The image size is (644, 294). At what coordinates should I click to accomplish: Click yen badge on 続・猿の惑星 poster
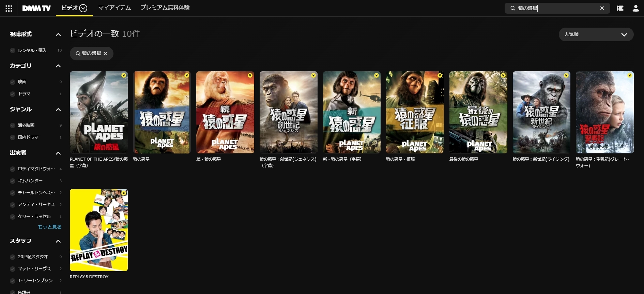tap(250, 75)
